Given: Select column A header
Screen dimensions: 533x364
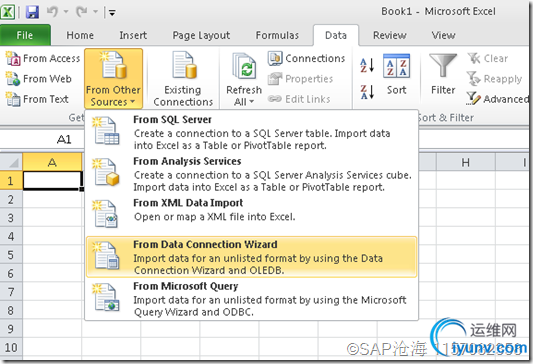Looking at the screenshot, I should click(52, 162).
